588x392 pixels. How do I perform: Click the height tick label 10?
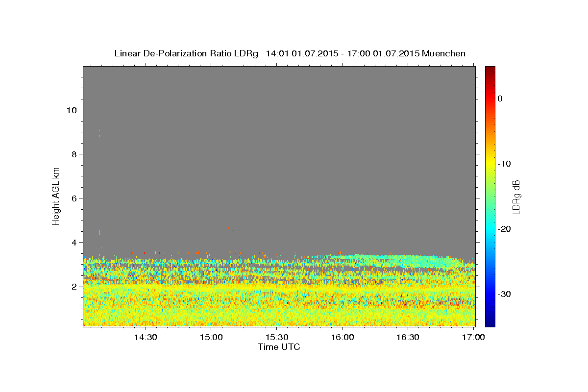(x=72, y=110)
